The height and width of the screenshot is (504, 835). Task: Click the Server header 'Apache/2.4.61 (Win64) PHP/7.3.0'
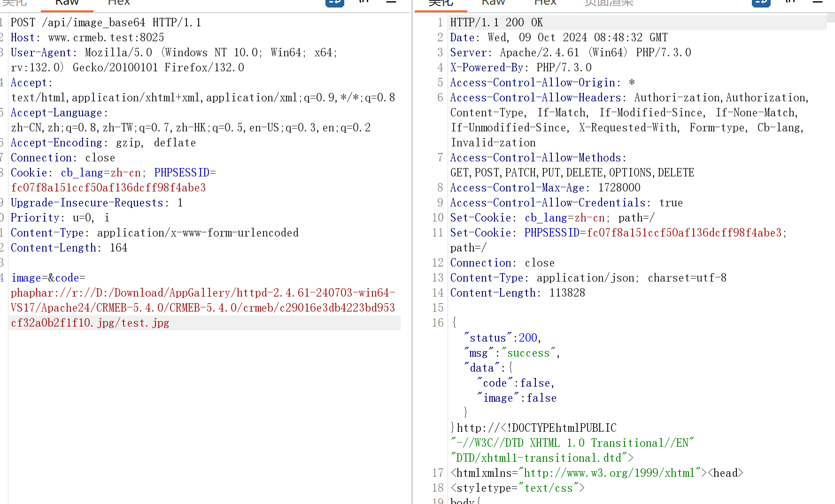pyautogui.click(x=595, y=53)
